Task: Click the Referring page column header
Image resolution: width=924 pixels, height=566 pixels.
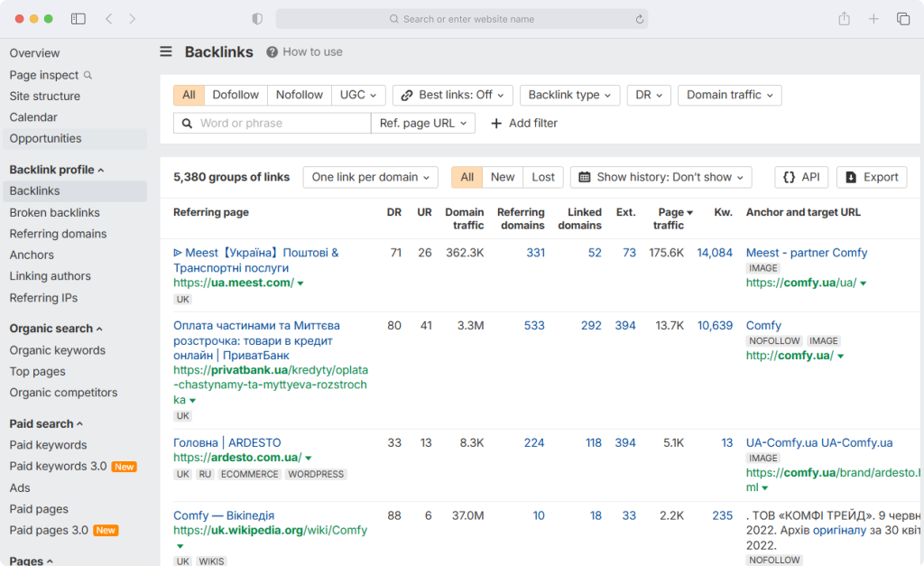Action: click(x=211, y=212)
